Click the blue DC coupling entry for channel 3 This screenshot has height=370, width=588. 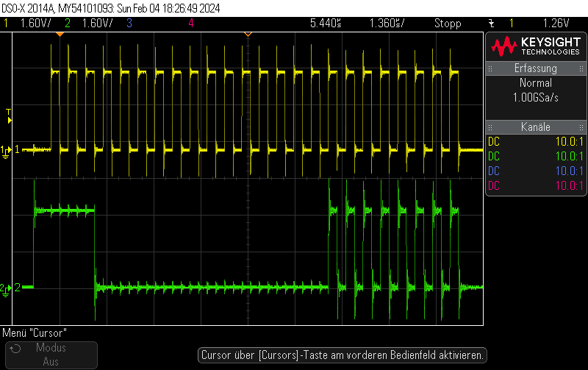494,171
